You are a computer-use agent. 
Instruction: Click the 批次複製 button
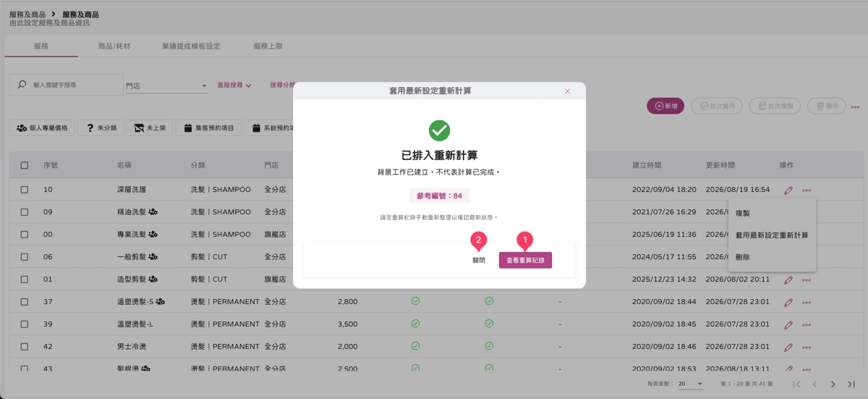point(775,106)
